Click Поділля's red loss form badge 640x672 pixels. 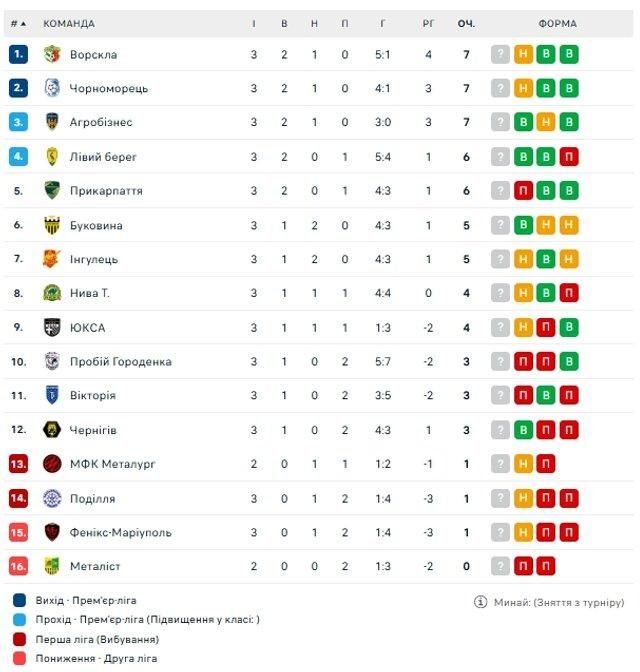coord(546,498)
